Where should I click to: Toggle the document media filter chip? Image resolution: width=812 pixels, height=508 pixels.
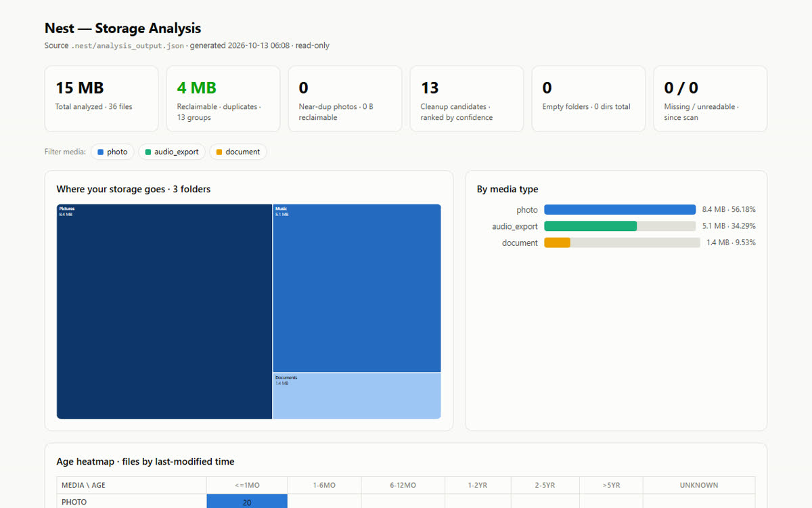click(238, 152)
